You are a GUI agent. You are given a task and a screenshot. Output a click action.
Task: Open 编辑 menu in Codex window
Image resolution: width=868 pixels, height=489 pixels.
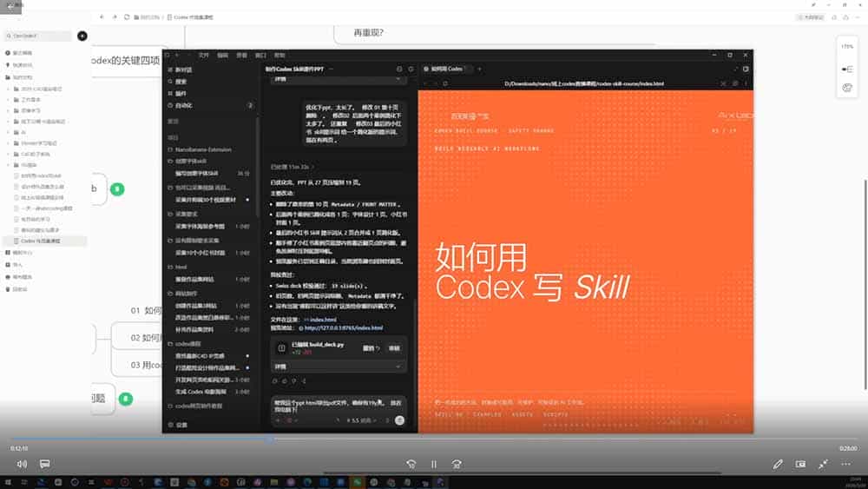[x=222, y=56]
